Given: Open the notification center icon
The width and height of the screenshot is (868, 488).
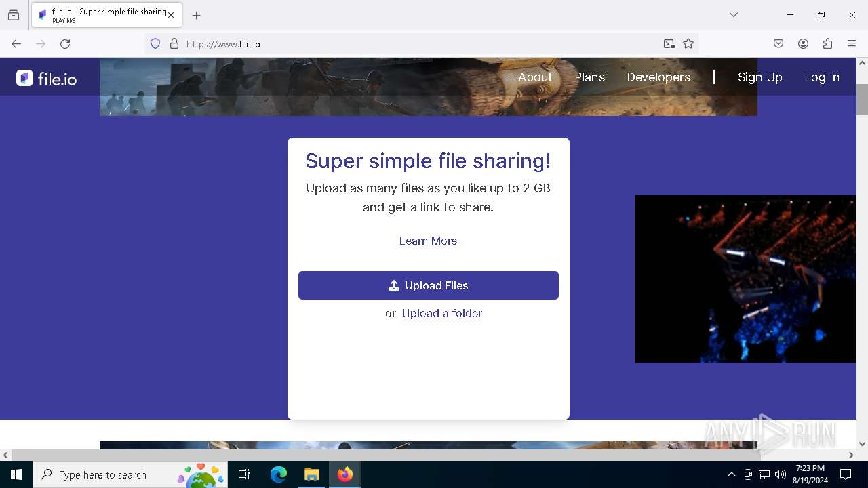Looking at the screenshot, I should coord(846,474).
